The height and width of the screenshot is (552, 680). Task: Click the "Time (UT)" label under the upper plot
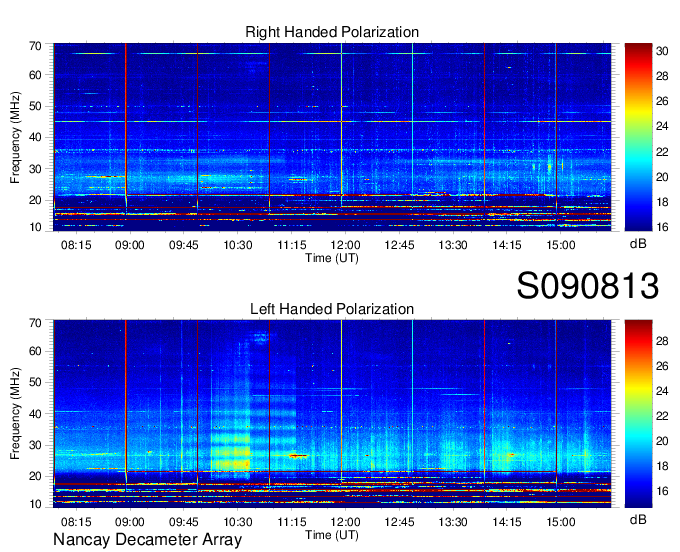(332, 258)
